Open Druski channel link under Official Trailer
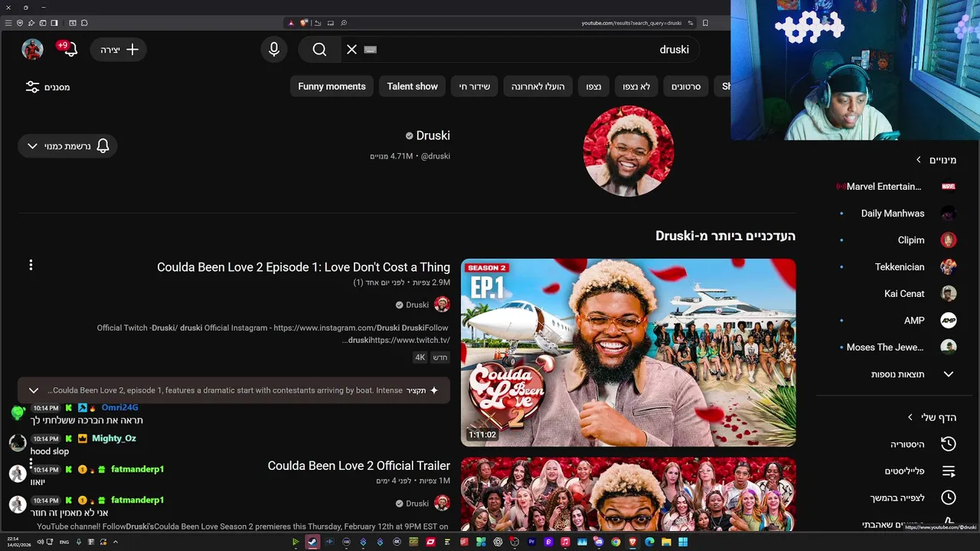The height and width of the screenshot is (551, 980). (417, 504)
